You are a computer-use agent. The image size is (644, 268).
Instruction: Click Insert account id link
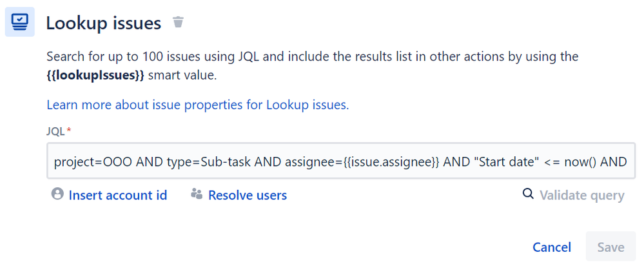[x=118, y=195]
